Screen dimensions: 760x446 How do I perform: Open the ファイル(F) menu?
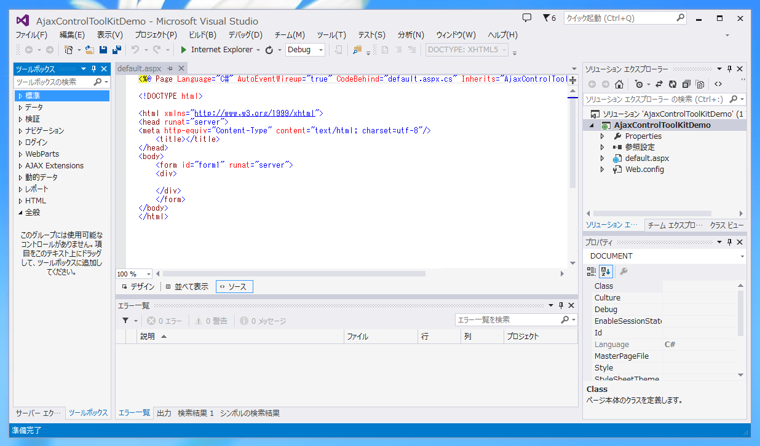pyautogui.click(x=31, y=35)
